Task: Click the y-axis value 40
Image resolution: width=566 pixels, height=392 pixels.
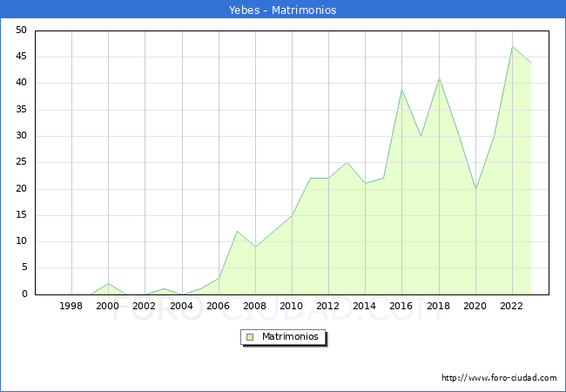Action: pyautogui.click(x=22, y=83)
